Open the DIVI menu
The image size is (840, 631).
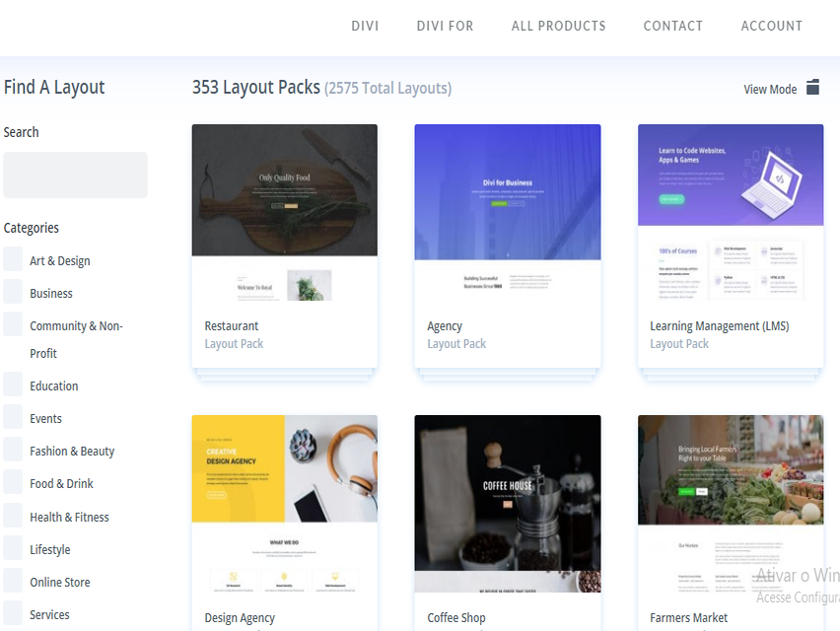click(x=365, y=26)
